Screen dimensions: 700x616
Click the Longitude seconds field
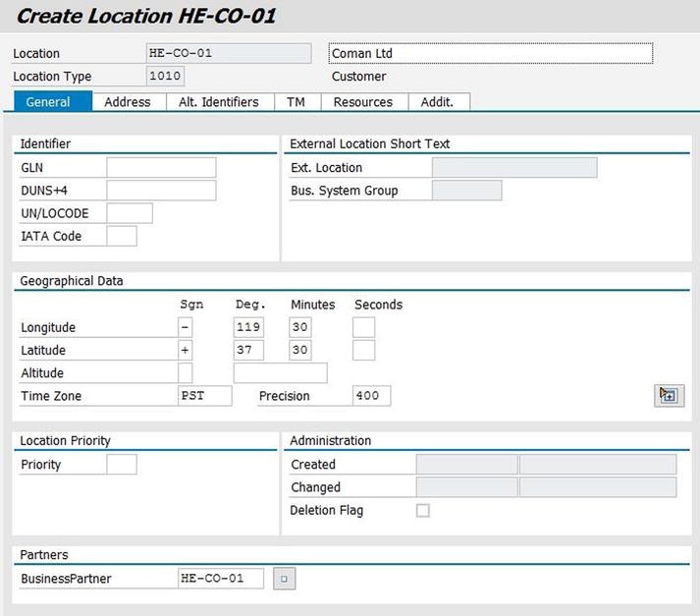point(363,327)
